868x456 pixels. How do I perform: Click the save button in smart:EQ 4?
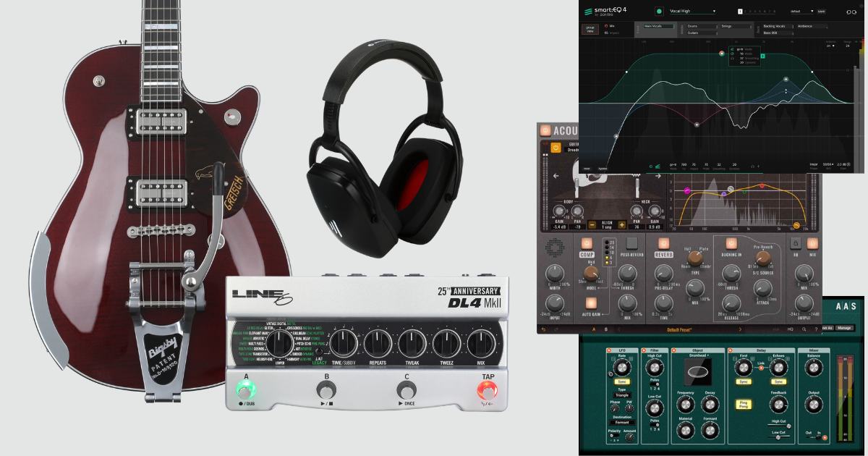pos(821,12)
